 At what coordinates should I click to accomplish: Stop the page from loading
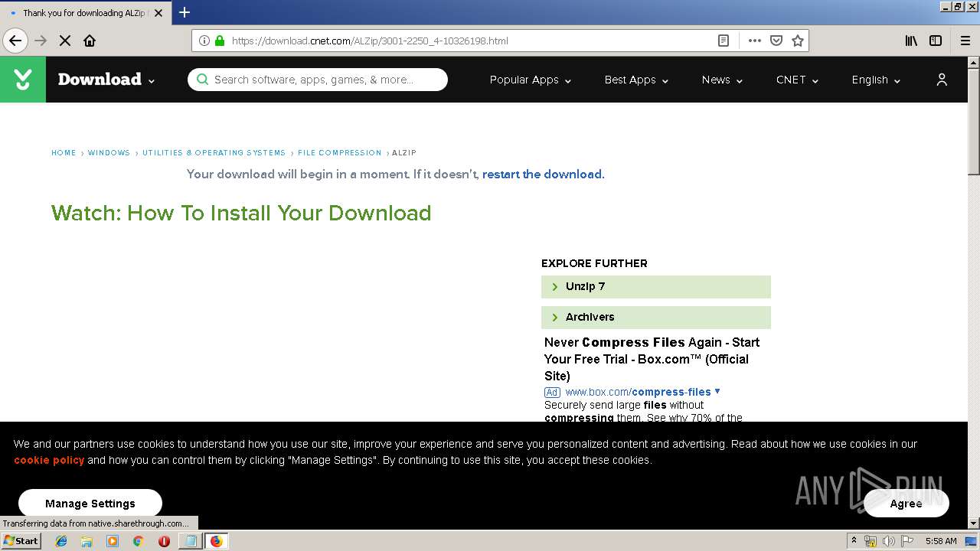coord(65,41)
